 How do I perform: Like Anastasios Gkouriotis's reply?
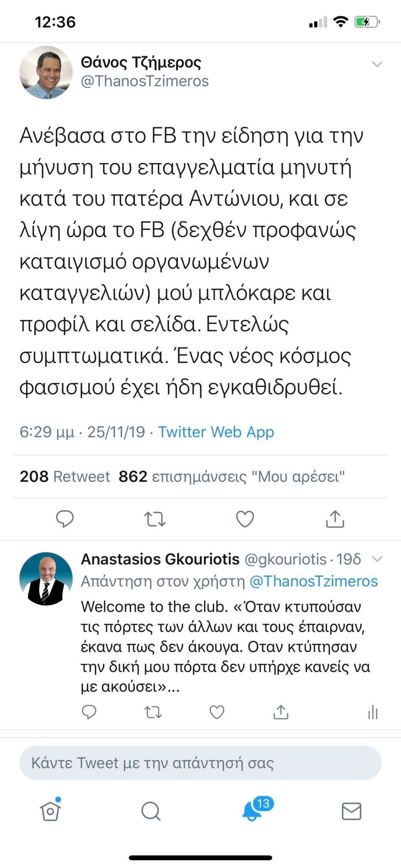217,712
